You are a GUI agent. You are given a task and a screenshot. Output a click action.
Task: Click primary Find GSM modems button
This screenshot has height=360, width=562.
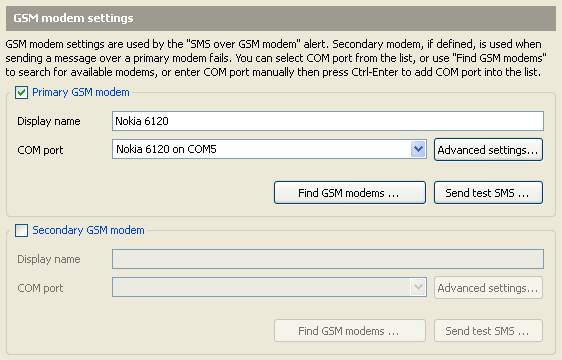coord(350,193)
